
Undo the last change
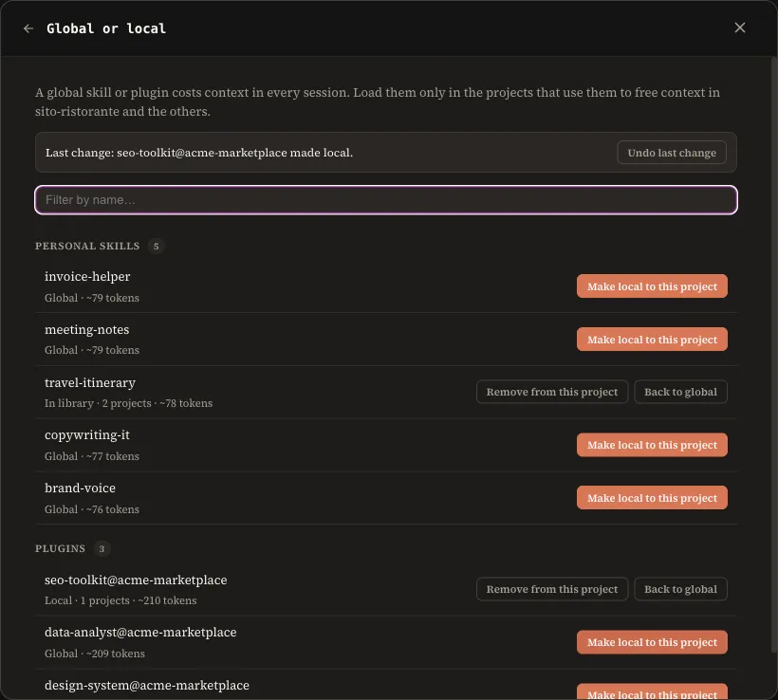tap(672, 153)
